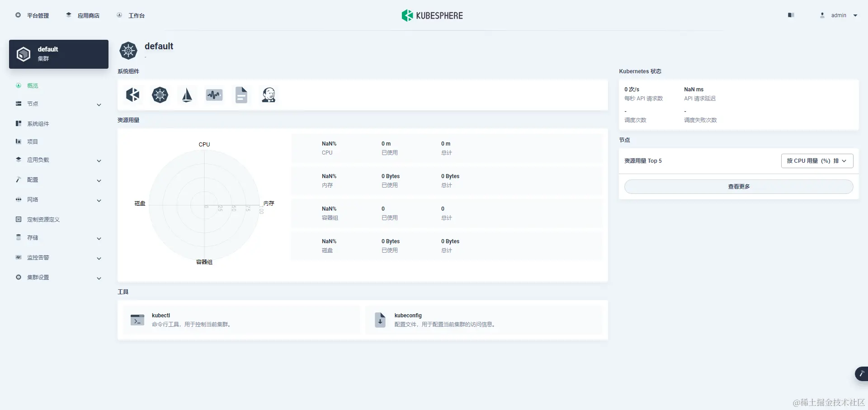Viewport: 868px width, 410px height.
Task: Click the default cluster icon beside the title
Action: 128,51
